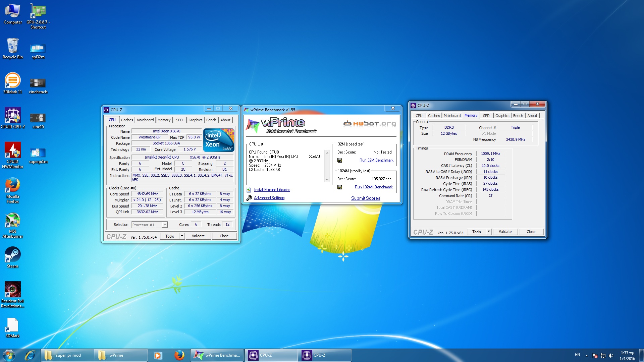
Task: Switch to Caches tab in left CPU-Z
Action: coord(127,120)
